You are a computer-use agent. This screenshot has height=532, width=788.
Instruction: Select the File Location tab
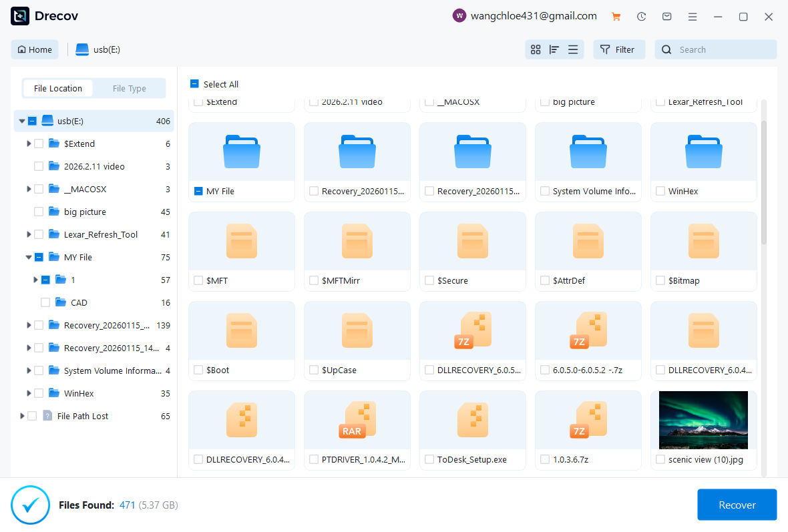tap(58, 88)
